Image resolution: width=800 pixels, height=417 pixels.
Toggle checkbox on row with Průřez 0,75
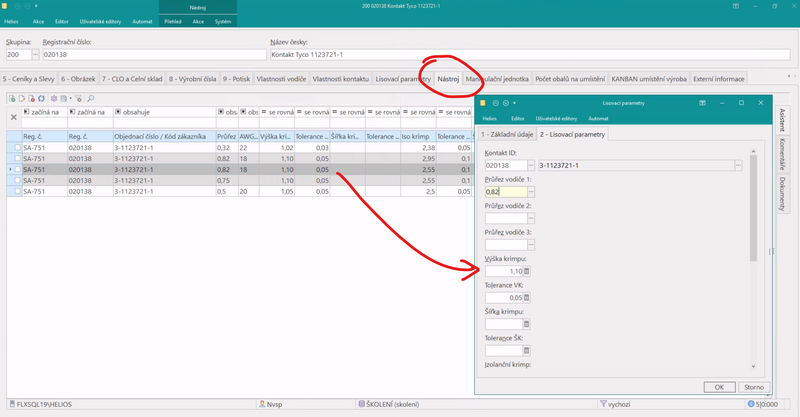coord(17,180)
